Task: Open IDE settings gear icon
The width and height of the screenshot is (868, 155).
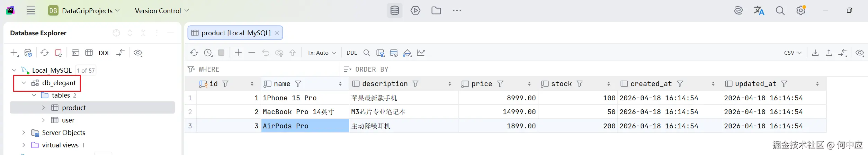Action: point(801,11)
